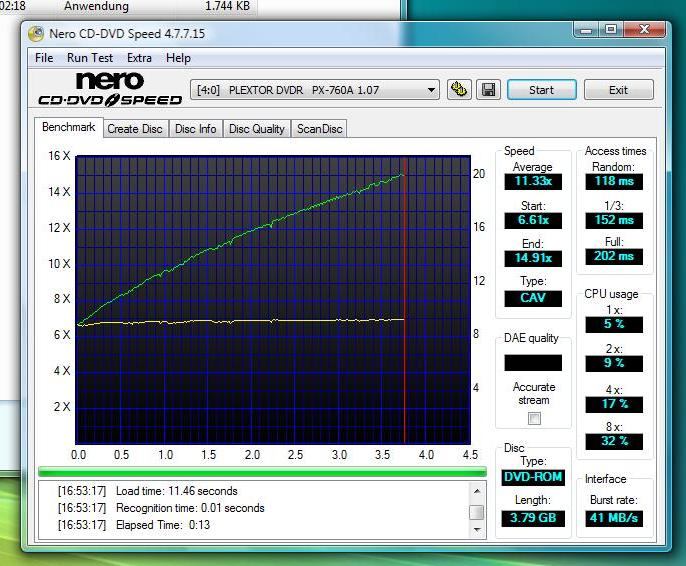Click the log scroll down arrow

pyautogui.click(x=477, y=530)
